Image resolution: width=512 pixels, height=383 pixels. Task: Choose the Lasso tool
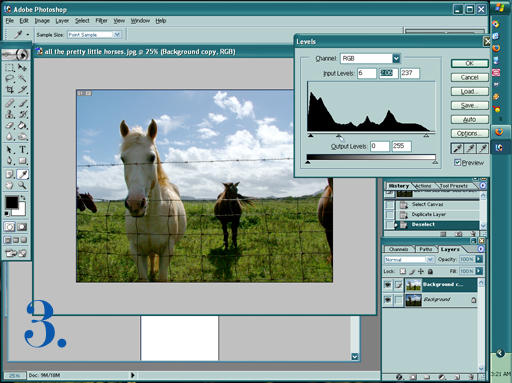coord(10,78)
